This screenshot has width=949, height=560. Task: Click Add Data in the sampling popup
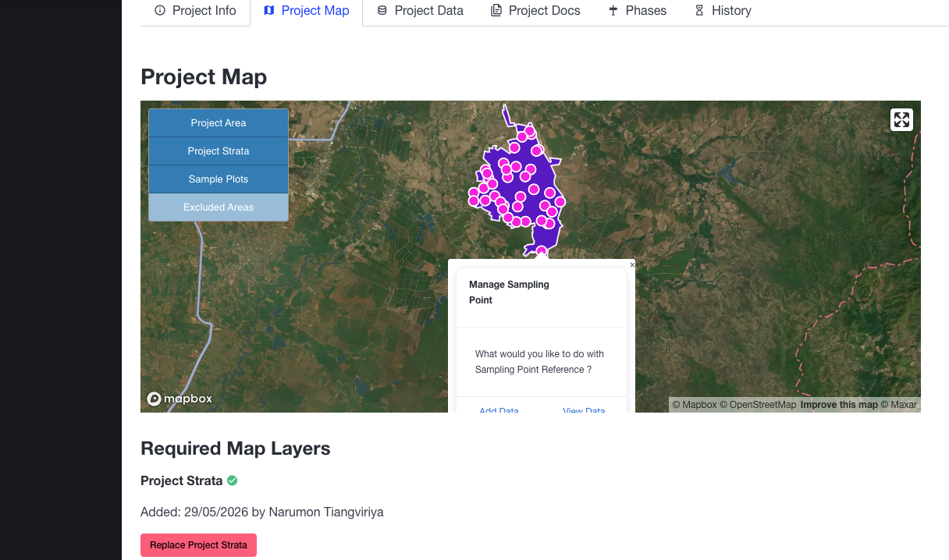pos(499,410)
